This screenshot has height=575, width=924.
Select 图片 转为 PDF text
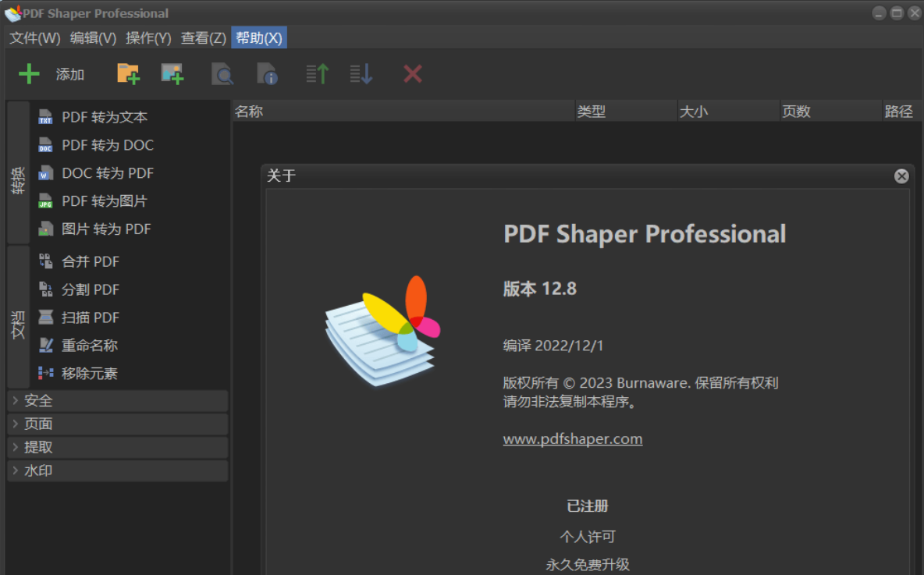[106, 229]
